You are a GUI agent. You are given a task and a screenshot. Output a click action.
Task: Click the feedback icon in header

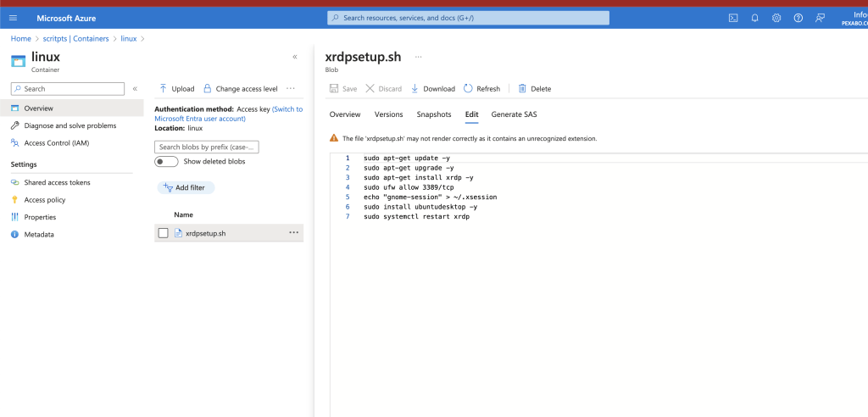point(820,18)
